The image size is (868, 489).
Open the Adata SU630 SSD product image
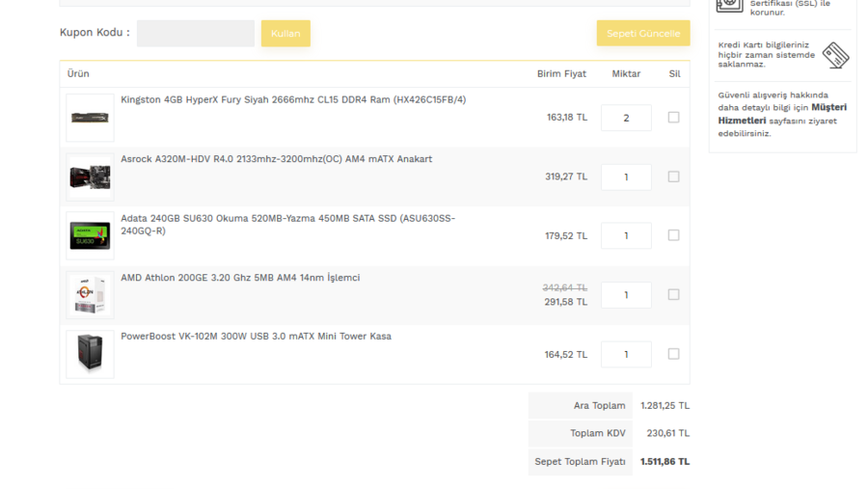point(90,235)
